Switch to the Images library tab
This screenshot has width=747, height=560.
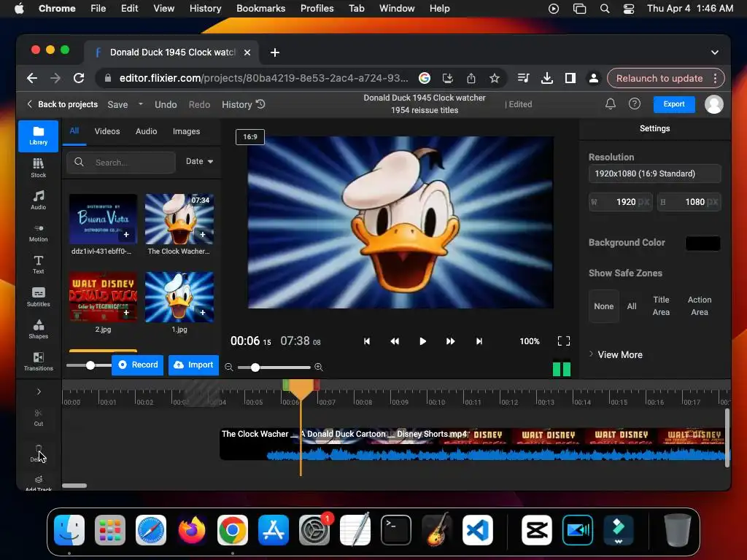(186, 131)
